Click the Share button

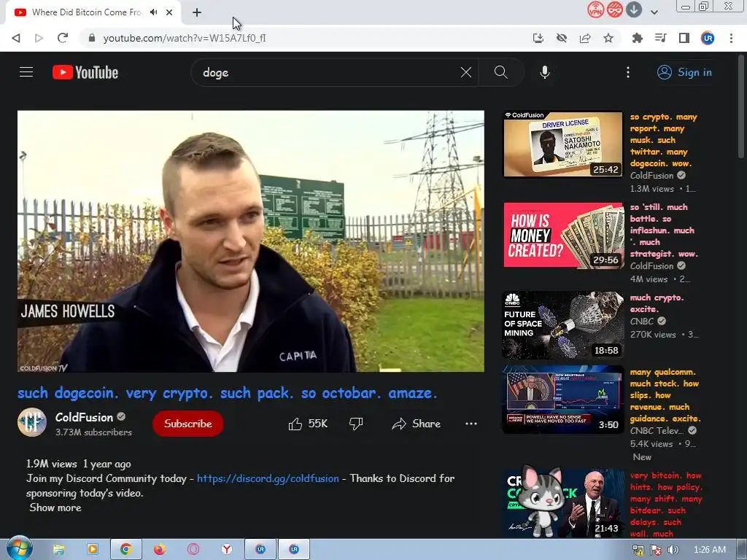(416, 424)
